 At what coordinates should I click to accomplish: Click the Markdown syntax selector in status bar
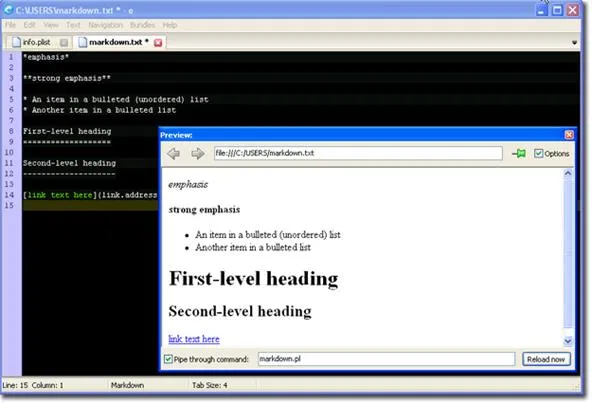pyautogui.click(x=127, y=385)
